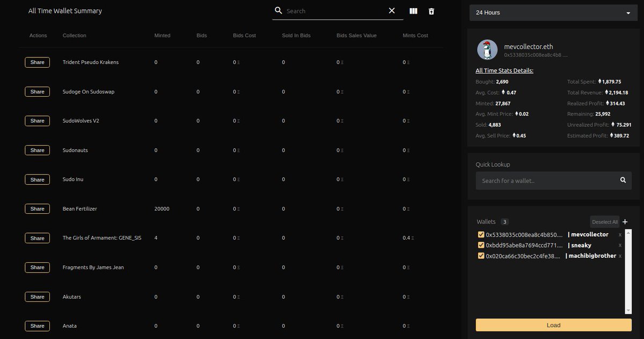Sort by the Mints Cost column header
The width and height of the screenshot is (644, 339).
[x=415, y=35]
